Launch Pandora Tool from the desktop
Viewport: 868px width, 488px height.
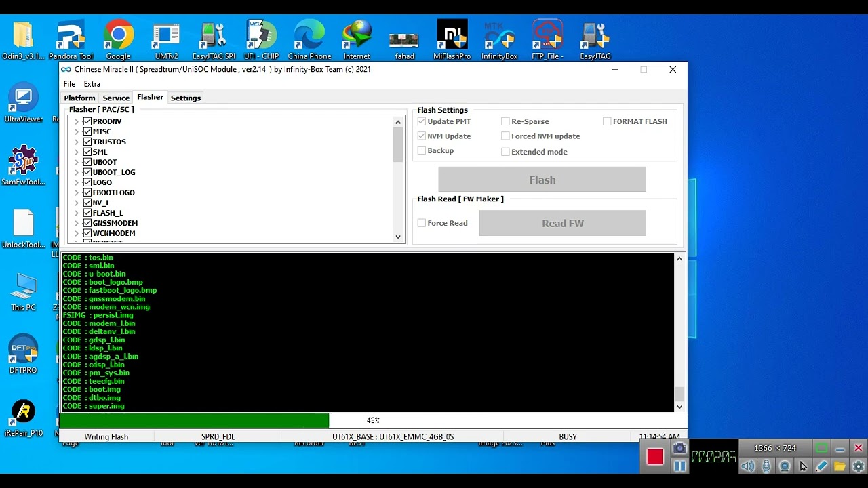click(71, 40)
